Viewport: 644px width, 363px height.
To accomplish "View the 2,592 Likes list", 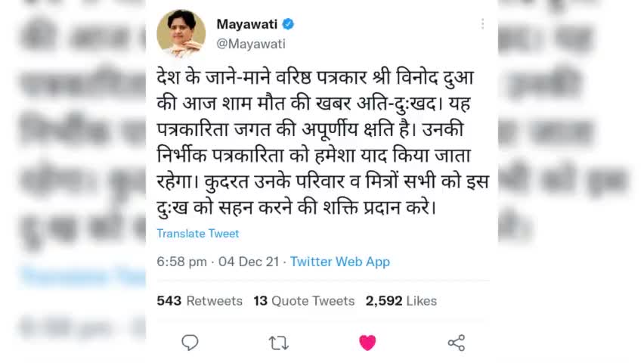I will pyautogui.click(x=401, y=300).
